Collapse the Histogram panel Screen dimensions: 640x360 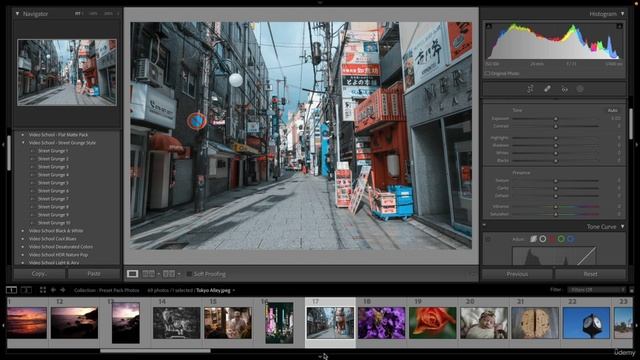coord(622,13)
